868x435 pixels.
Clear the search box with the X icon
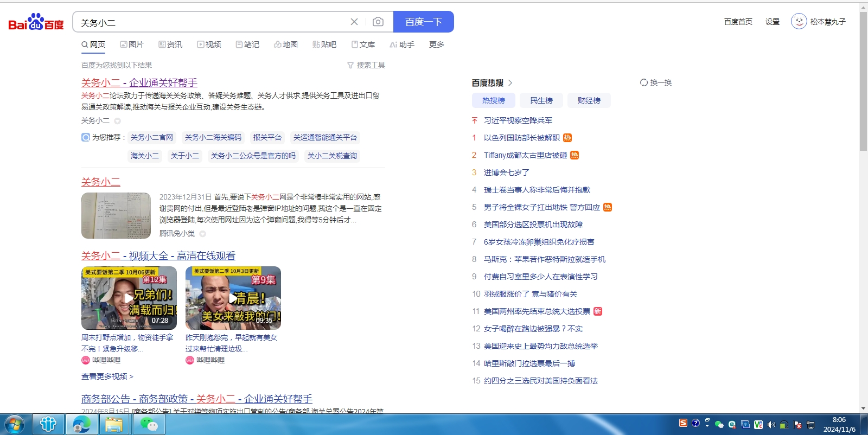click(354, 22)
